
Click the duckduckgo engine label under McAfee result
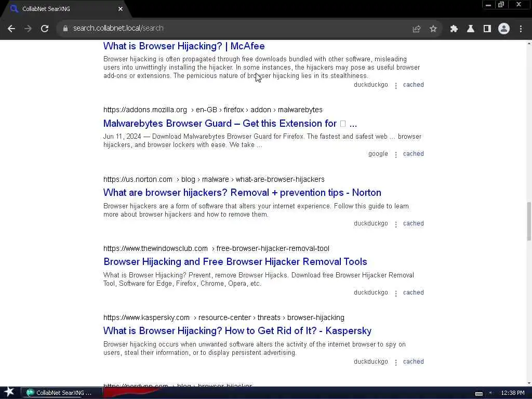370,85
